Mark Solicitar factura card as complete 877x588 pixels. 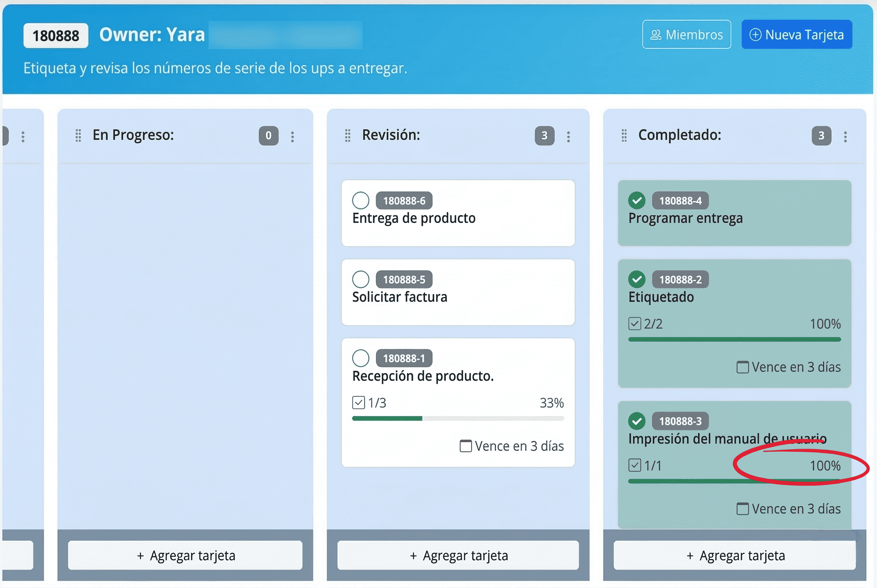[x=361, y=279]
